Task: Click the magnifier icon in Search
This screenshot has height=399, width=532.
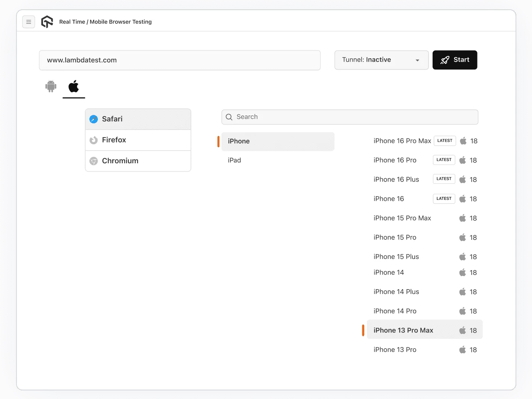Action: click(x=229, y=117)
